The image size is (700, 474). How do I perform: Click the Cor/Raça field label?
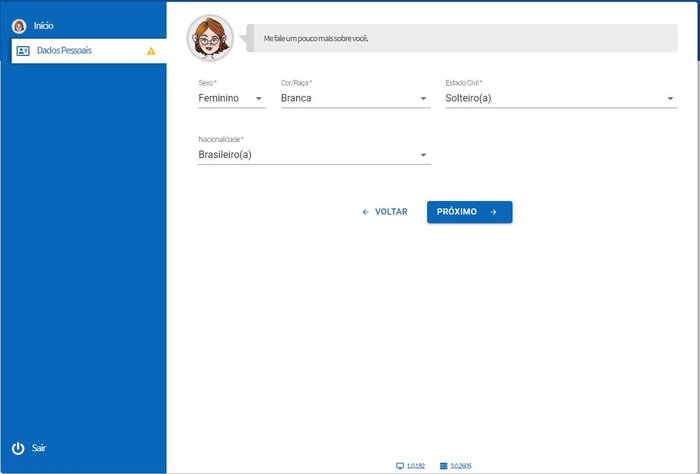(x=296, y=83)
